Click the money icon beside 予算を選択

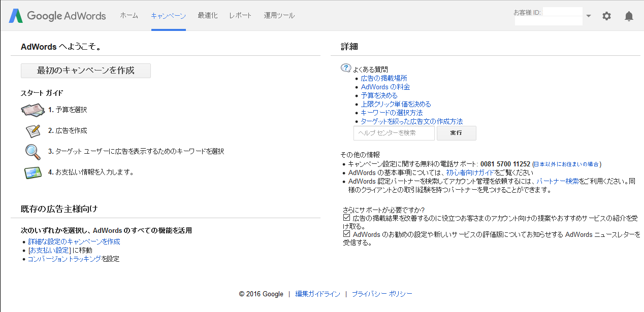[x=33, y=110]
